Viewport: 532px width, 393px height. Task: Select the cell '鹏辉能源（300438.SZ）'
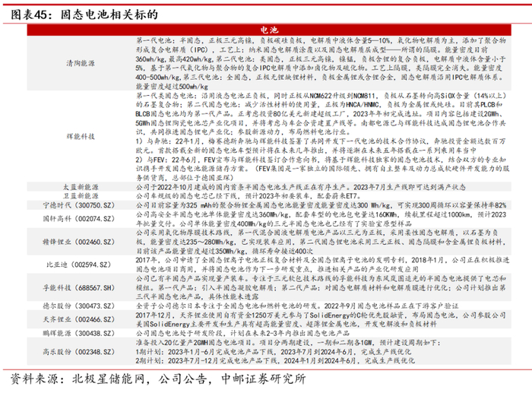[x=79, y=333]
